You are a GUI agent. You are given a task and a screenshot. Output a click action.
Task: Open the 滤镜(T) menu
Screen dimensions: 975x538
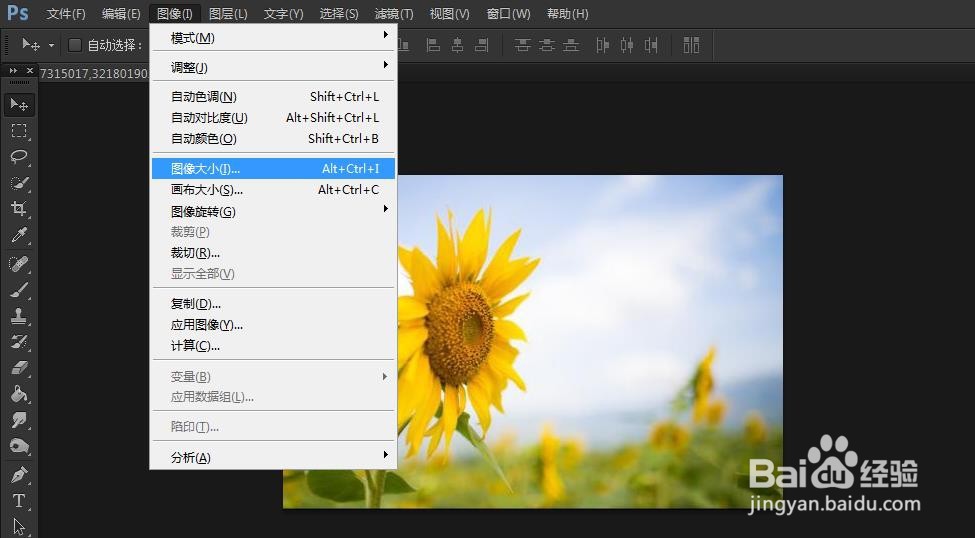coord(394,13)
